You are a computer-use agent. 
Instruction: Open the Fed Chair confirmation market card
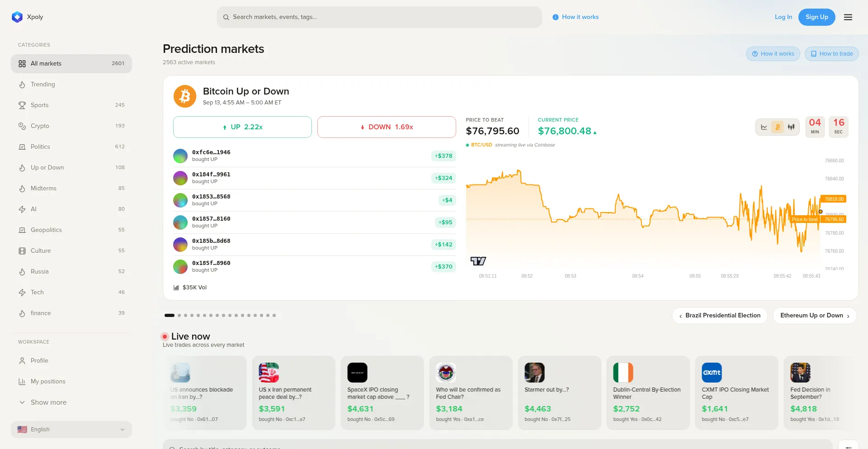point(471,392)
